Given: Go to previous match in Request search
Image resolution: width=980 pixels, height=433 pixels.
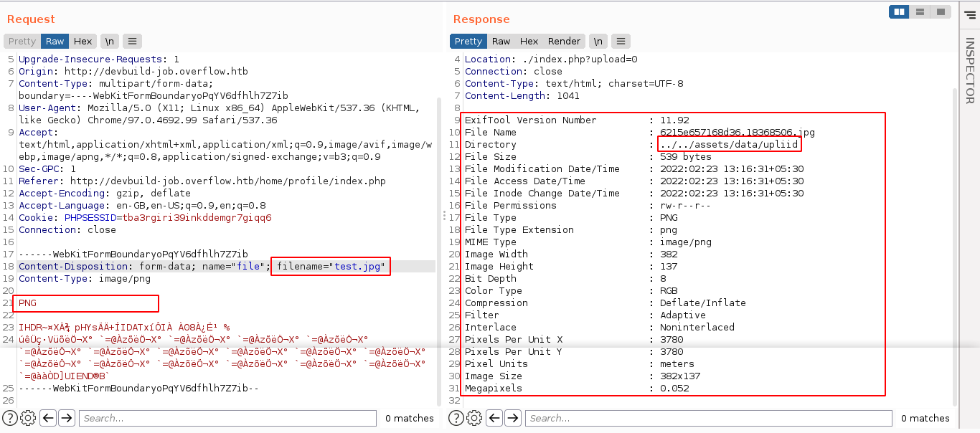Looking at the screenshot, I should pyautogui.click(x=48, y=418).
